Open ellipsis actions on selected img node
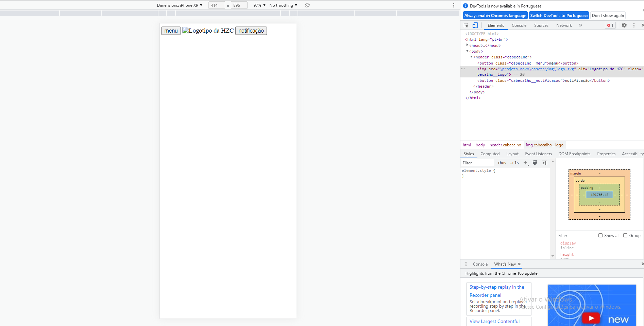The width and height of the screenshot is (644, 326). tap(463, 69)
